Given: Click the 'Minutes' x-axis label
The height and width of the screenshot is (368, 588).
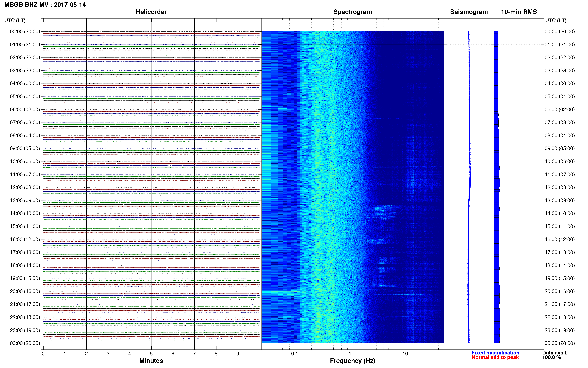Looking at the screenshot, I should point(151,361).
